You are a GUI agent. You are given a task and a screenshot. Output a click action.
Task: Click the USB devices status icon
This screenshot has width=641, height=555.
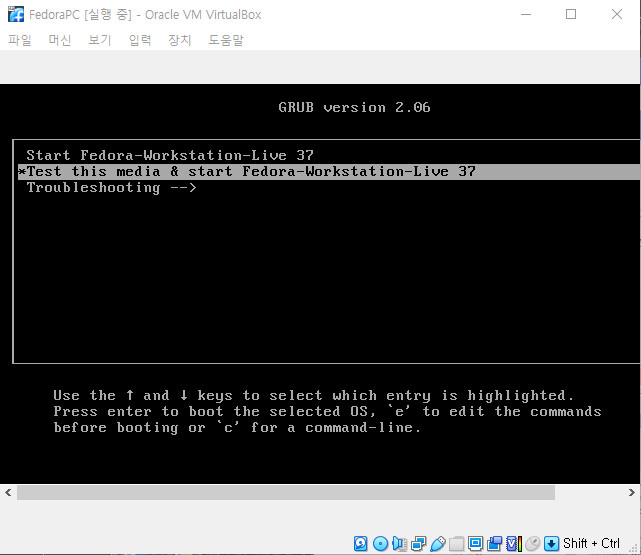[438, 544]
